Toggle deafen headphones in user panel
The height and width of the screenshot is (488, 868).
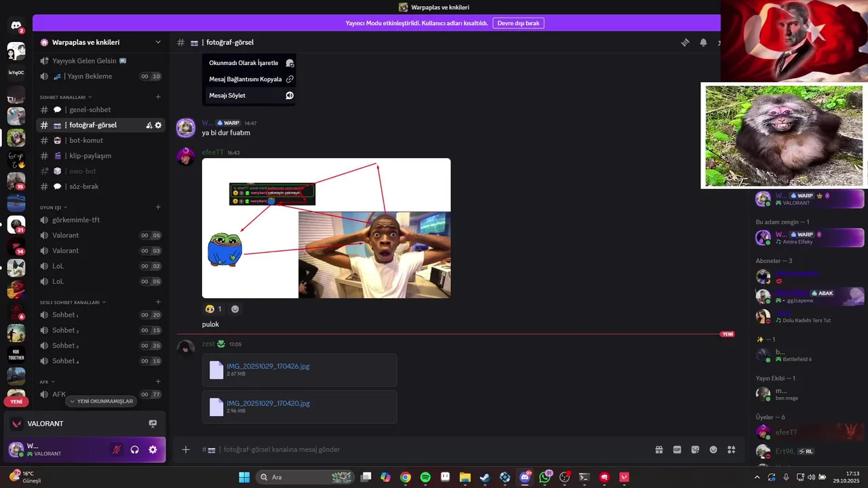(134, 449)
